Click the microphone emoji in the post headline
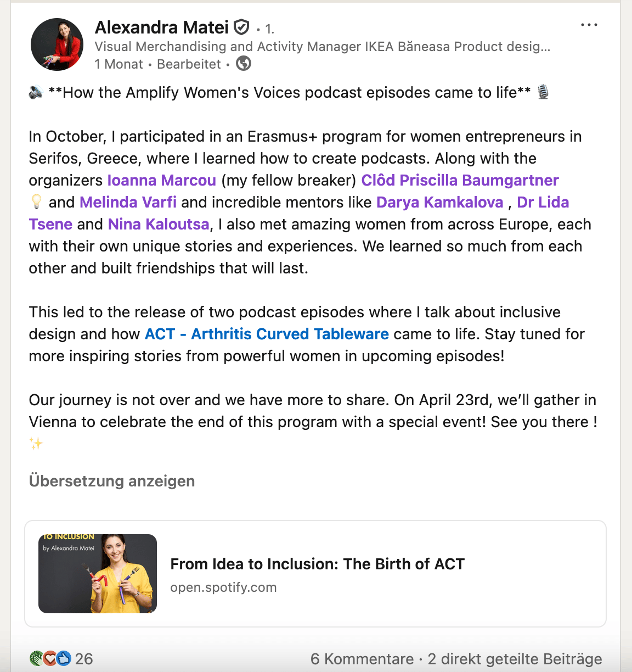Image resolution: width=632 pixels, height=672 pixels. pos(543,92)
